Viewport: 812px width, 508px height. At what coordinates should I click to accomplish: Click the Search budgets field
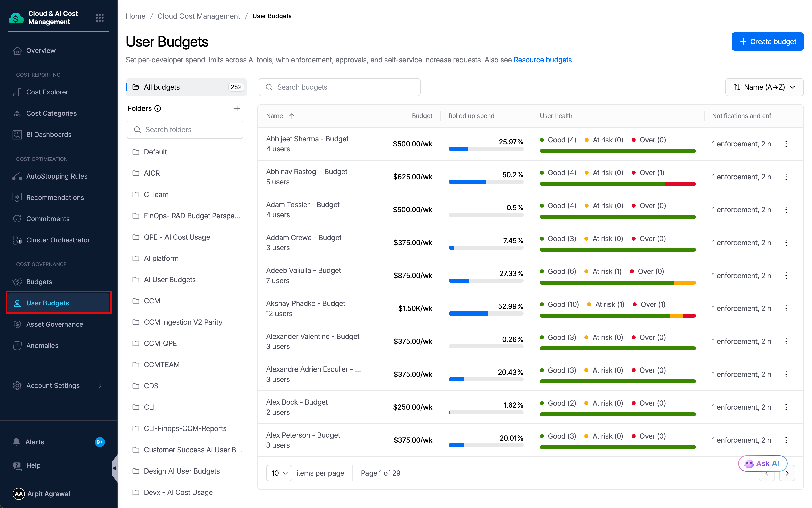[x=339, y=87]
